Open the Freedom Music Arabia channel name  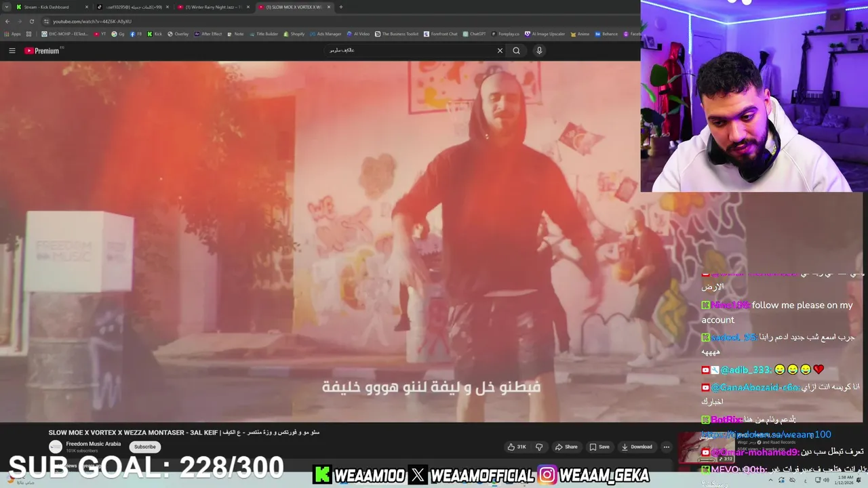pyautogui.click(x=93, y=444)
